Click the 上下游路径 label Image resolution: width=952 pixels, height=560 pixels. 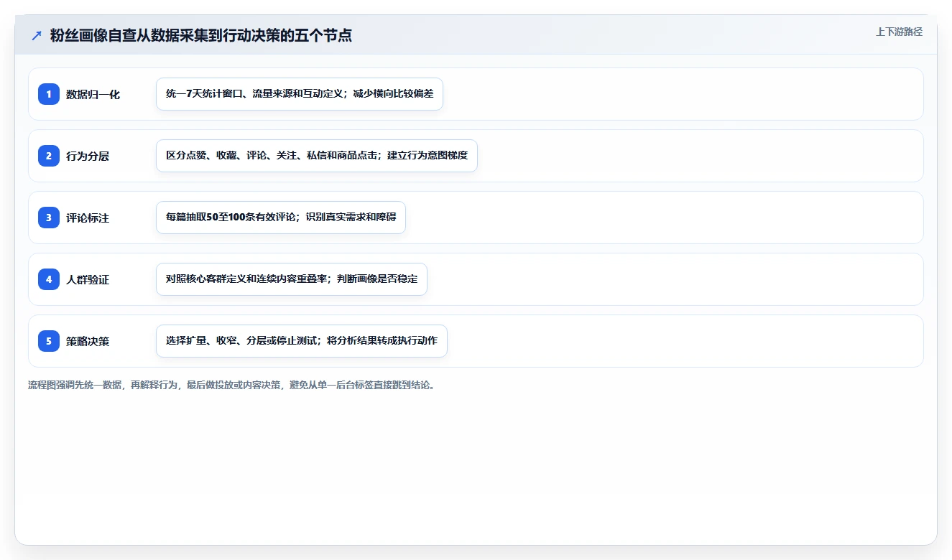pyautogui.click(x=899, y=32)
